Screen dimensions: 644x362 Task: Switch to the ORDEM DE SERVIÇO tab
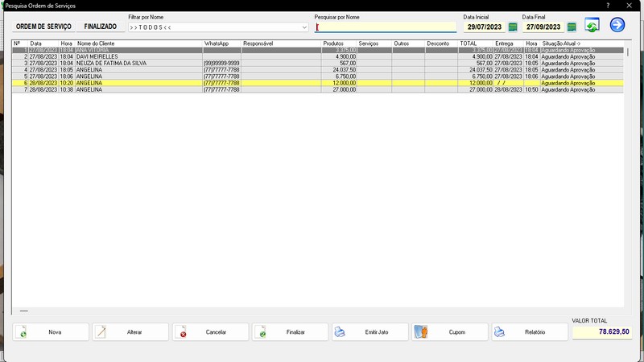[x=43, y=27]
